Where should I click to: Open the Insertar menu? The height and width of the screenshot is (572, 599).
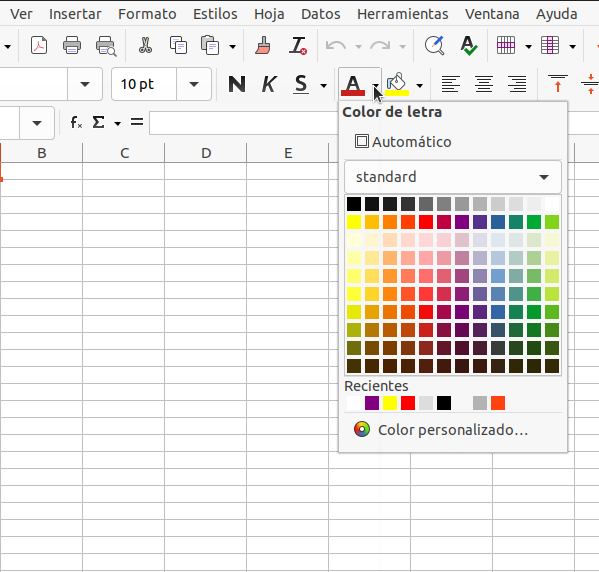click(75, 14)
